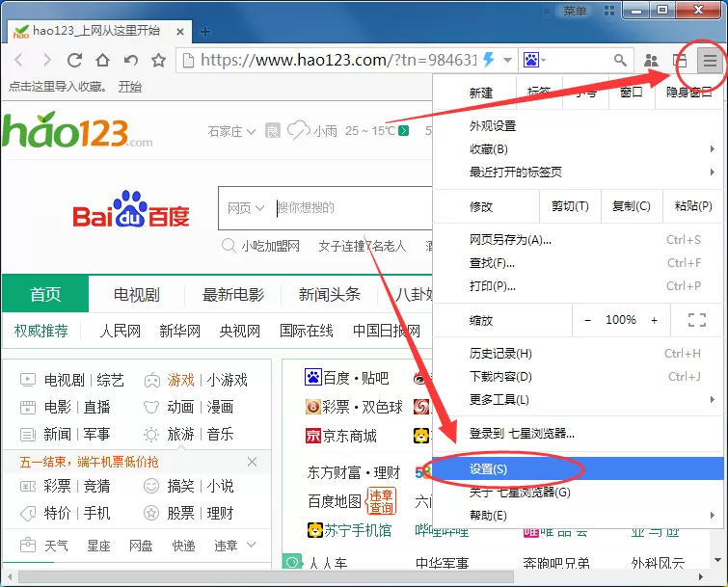Viewport: 728px width, 587px height.
Task: Click the browser forward arrow
Action: 46,60
